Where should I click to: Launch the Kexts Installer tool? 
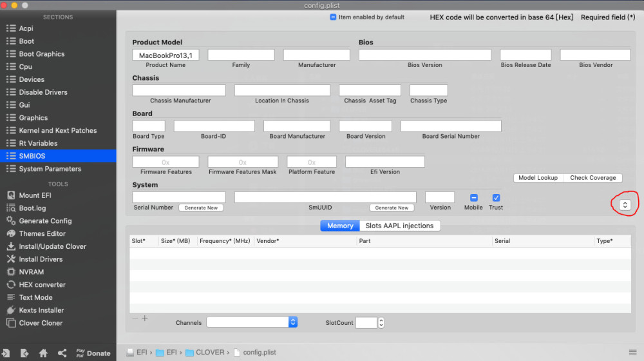pos(41,310)
